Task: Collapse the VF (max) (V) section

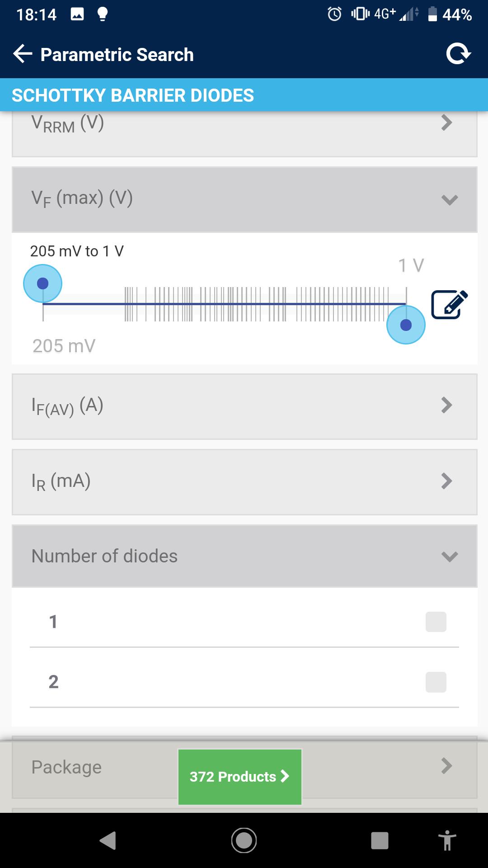Action: click(x=244, y=199)
